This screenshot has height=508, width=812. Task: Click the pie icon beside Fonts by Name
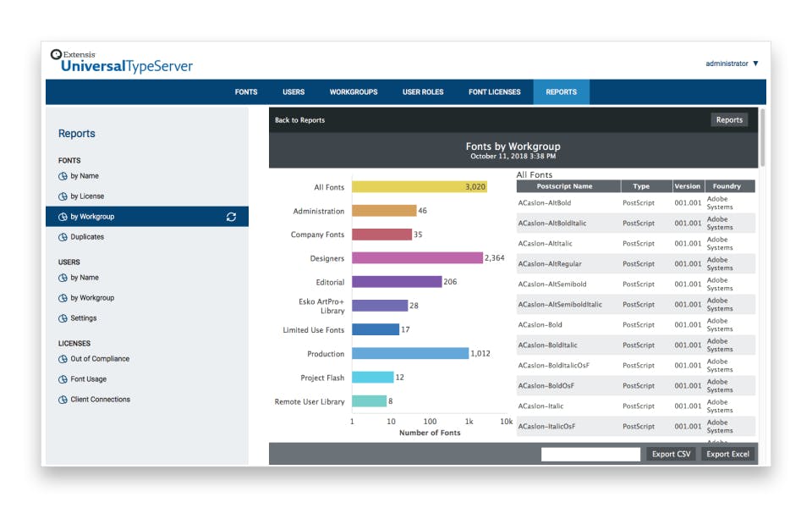click(63, 176)
